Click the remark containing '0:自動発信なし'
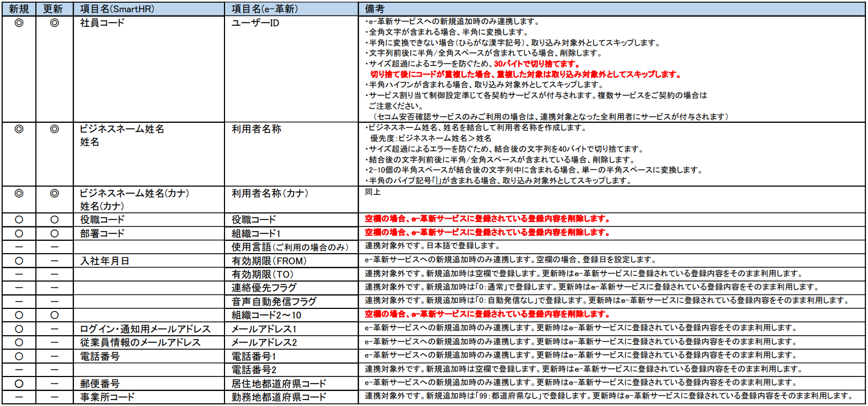Screen dimensions: 868x406 click(607, 300)
